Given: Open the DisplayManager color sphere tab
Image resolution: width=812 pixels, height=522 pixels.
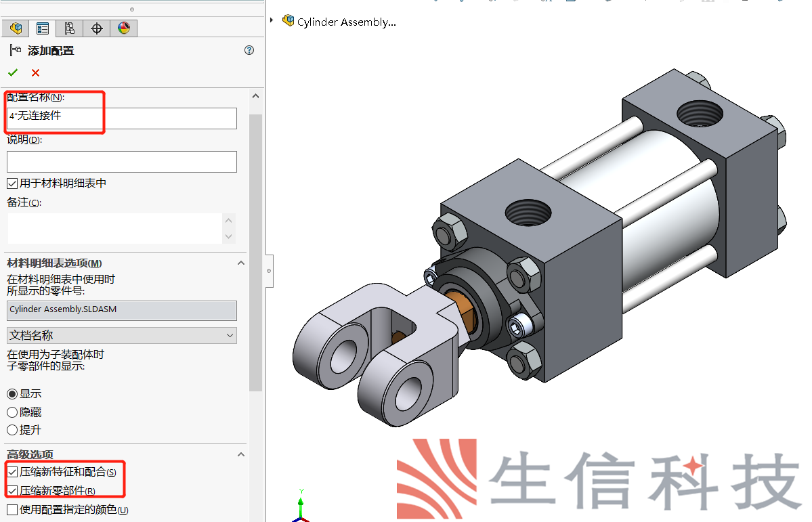Looking at the screenshot, I should click(x=124, y=28).
